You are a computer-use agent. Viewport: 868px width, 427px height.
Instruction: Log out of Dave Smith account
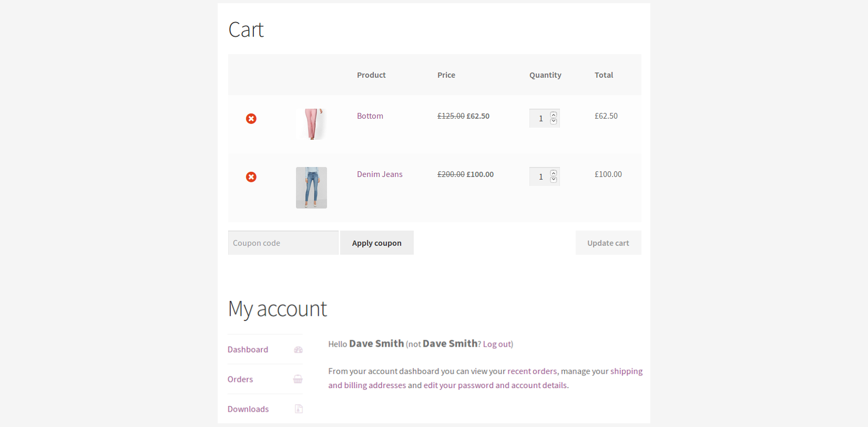pyautogui.click(x=497, y=344)
